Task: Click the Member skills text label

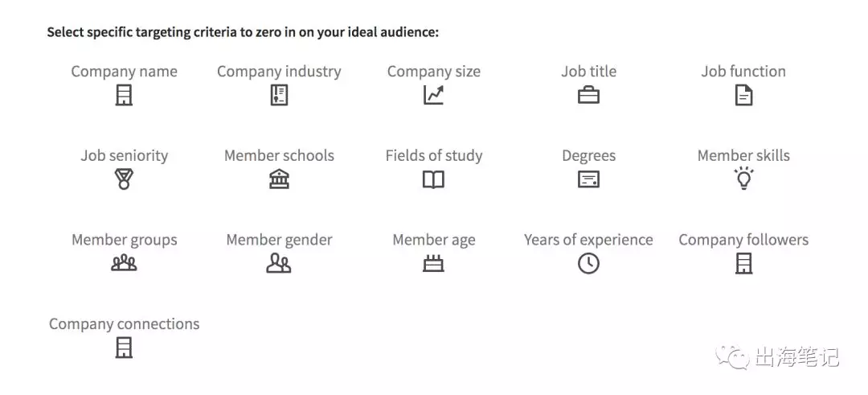Action: tap(743, 156)
